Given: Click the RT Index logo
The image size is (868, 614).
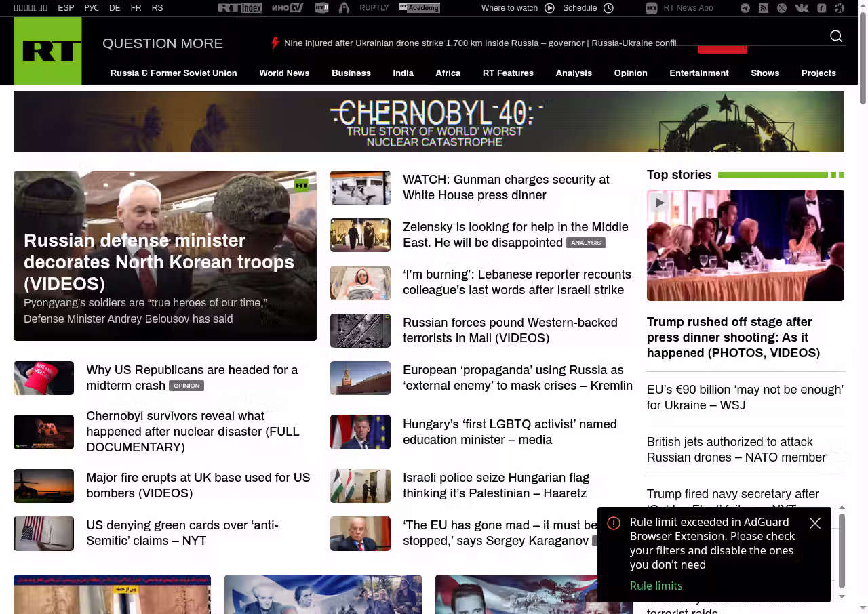Looking at the screenshot, I should tap(239, 8).
